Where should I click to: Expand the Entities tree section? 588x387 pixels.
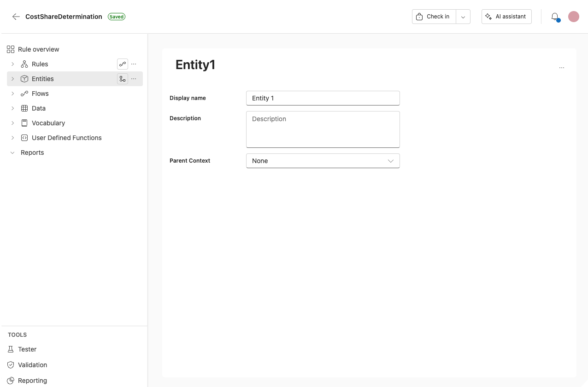point(12,79)
